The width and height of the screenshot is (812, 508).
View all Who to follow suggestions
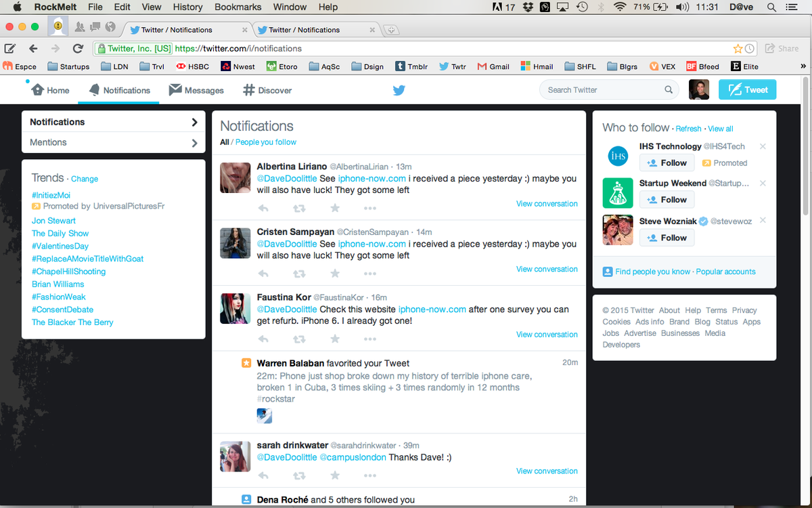721,129
